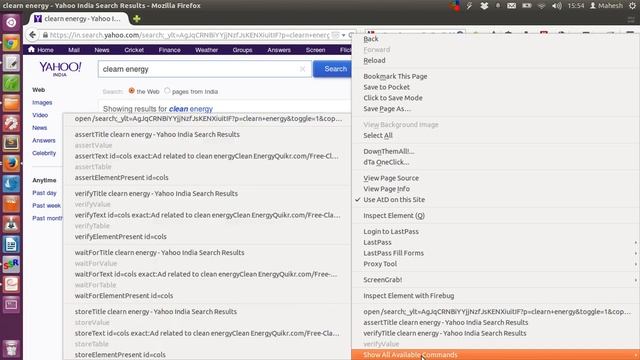The image size is (640, 360).
Task: Expand the LastPass submenu
Action: click(x=496, y=242)
